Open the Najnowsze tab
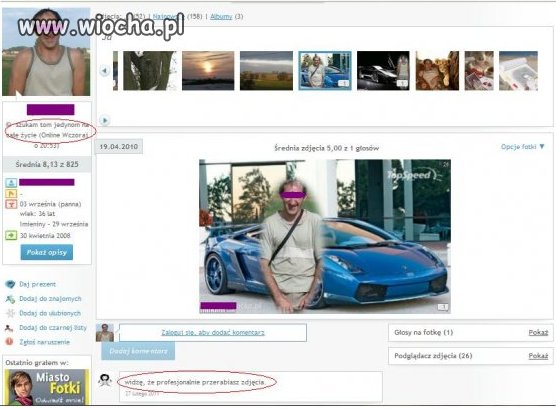 coord(167,16)
